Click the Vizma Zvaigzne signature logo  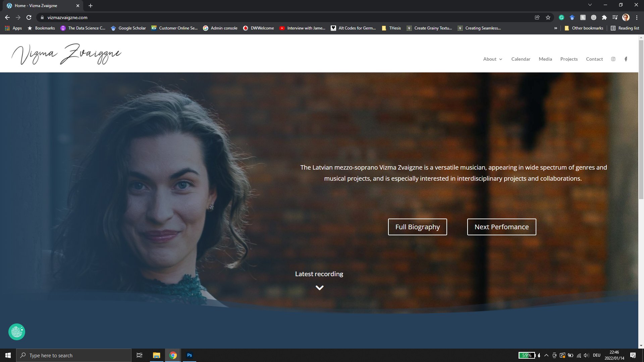(x=66, y=54)
